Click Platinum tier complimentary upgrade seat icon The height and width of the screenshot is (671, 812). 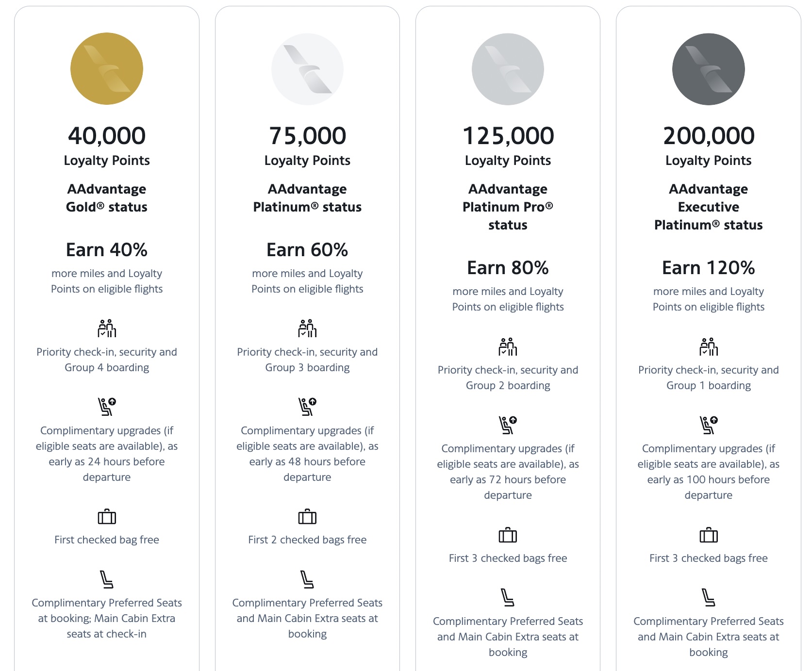[307, 407]
